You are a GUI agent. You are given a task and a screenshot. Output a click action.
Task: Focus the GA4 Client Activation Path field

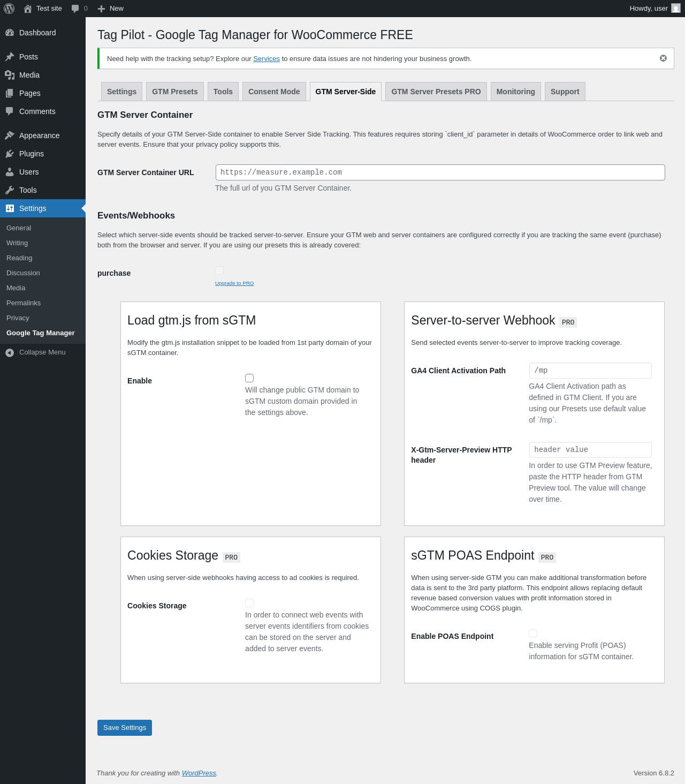pyautogui.click(x=590, y=371)
